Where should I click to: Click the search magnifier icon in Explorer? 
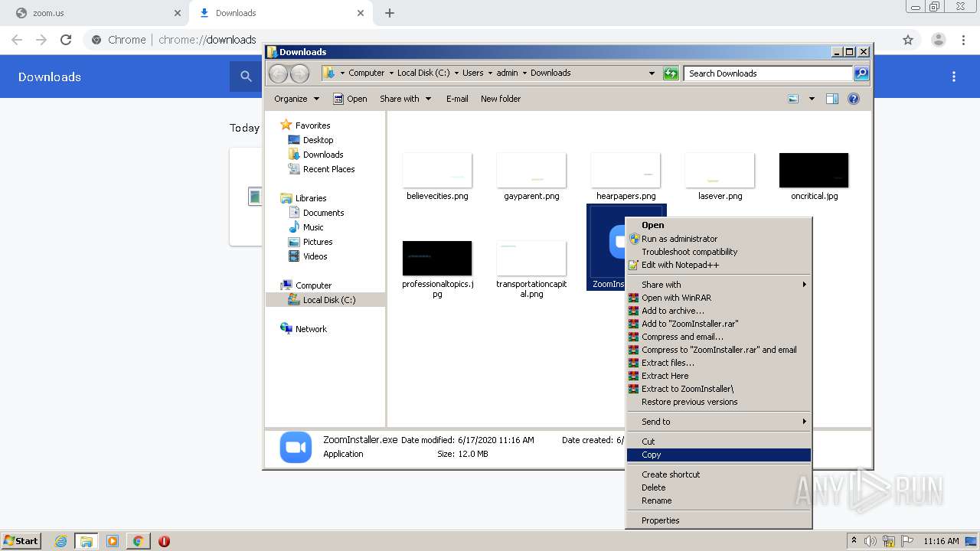[861, 73]
